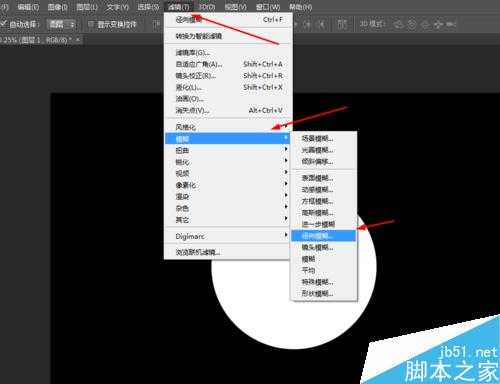Select the highlighted 模糊 submenu entry
The width and height of the screenshot is (500, 384).
[x=227, y=138]
